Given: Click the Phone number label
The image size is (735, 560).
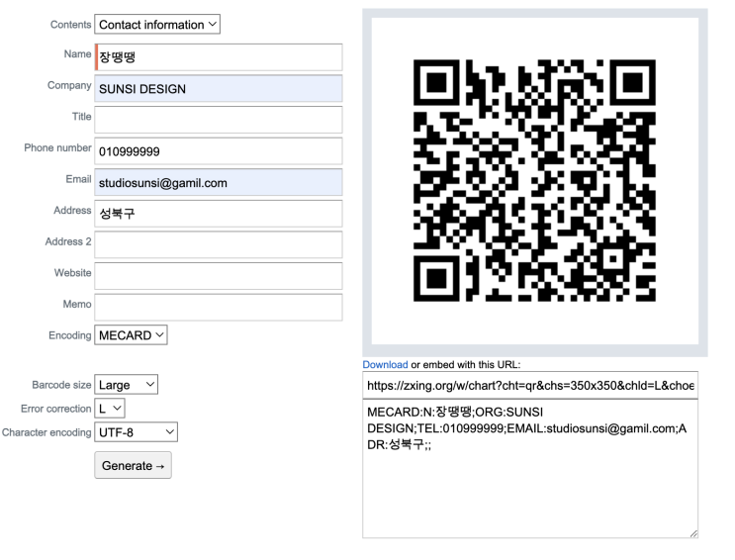Looking at the screenshot, I should click(57, 147).
